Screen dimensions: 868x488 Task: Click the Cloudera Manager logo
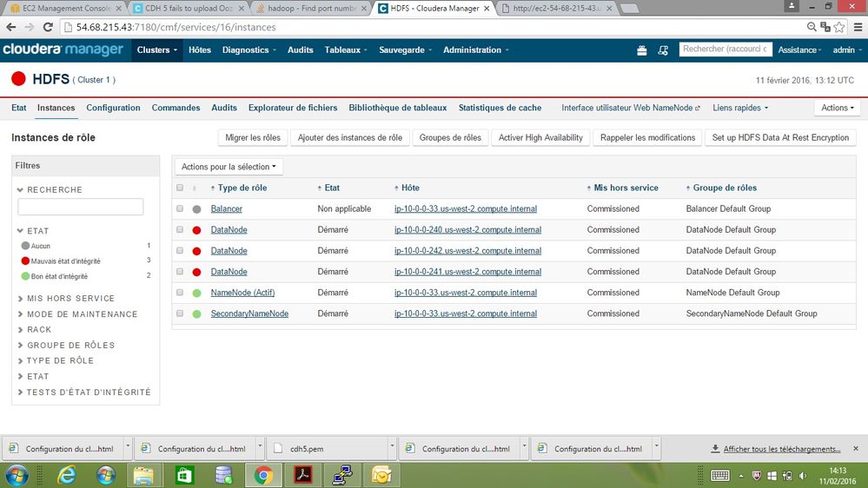[x=63, y=49]
